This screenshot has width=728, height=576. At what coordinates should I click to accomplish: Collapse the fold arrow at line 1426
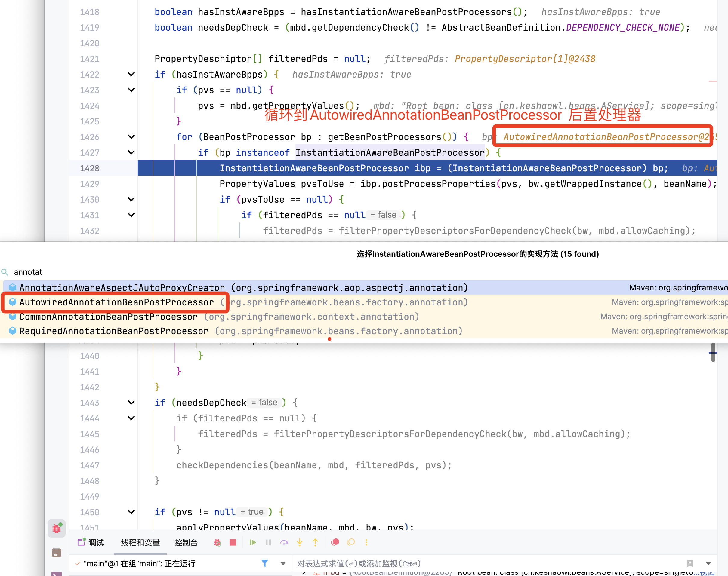pos(131,137)
